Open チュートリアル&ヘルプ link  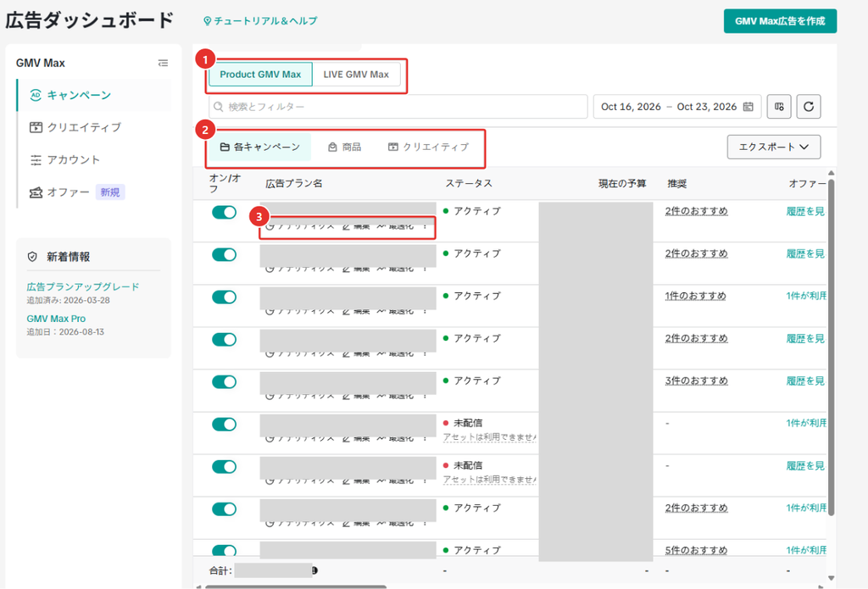pos(260,21)
